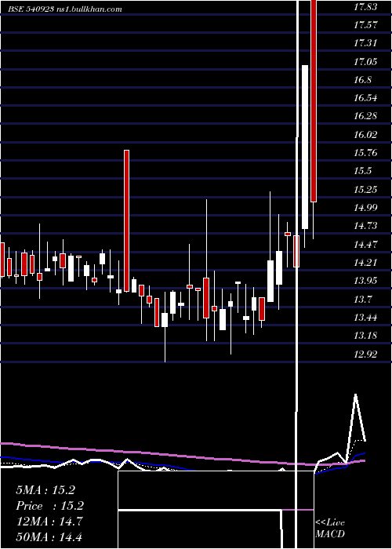The width and height of the screenshot is (392, 549).
Task: Click the <<Live label
Action: (x=330, y=523)
